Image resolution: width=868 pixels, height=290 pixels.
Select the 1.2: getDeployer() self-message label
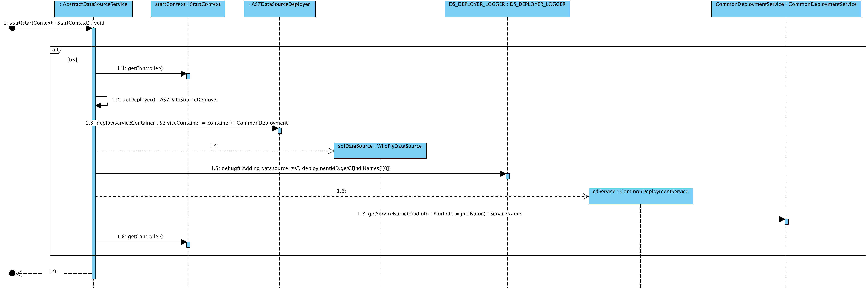[x=165, y=100]
